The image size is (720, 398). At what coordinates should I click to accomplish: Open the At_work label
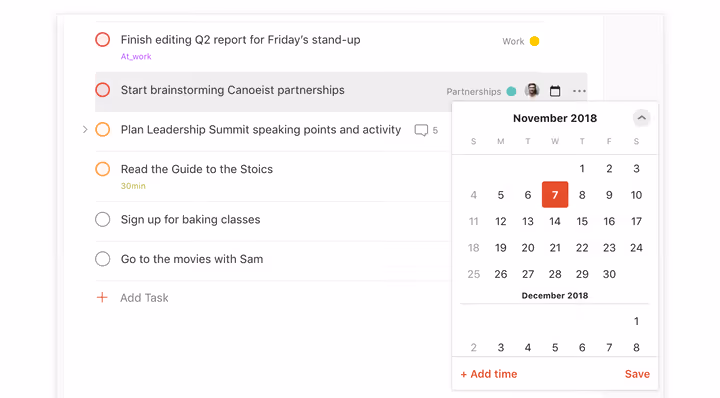[x=136, y=56]
